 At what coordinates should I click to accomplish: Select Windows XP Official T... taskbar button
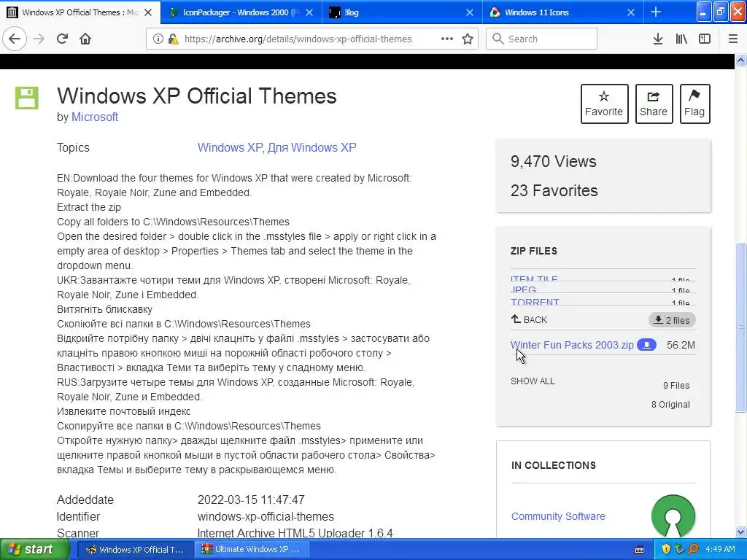tap(135, 549)
